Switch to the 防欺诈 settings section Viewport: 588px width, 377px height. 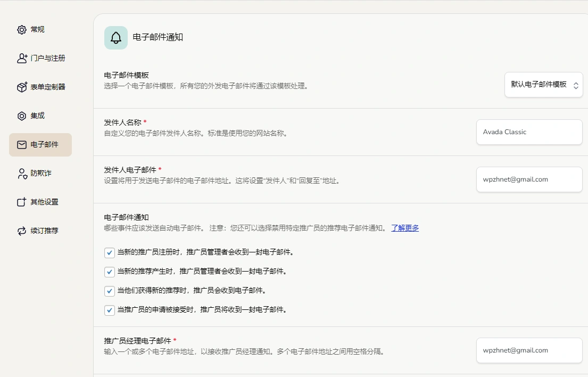coord(37,173)
